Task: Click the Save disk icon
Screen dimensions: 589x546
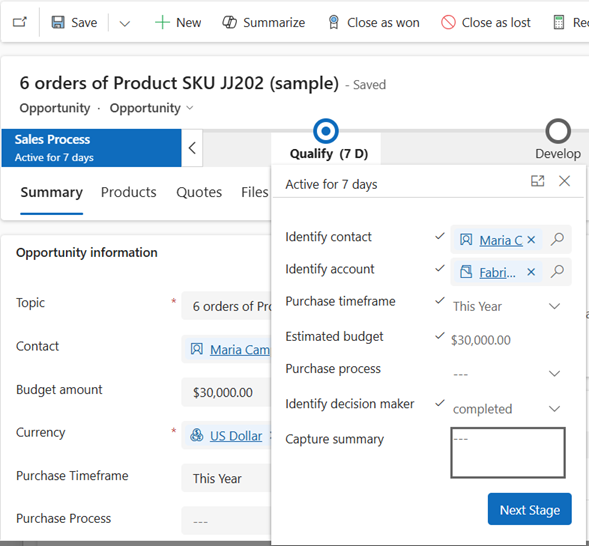Action: [58, 23]
